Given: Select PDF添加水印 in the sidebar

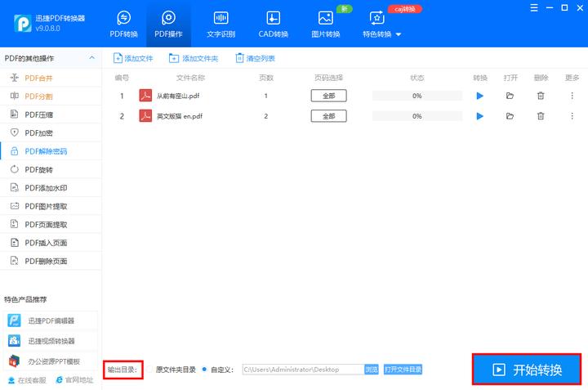Looking at the screenshot, I should pos(51,188).
